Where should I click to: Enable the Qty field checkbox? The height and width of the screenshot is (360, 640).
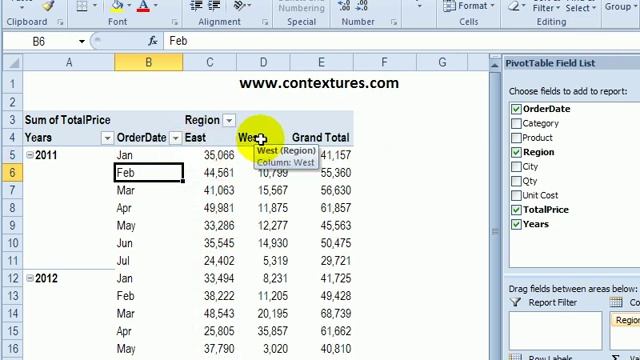[x=516, y=181]
